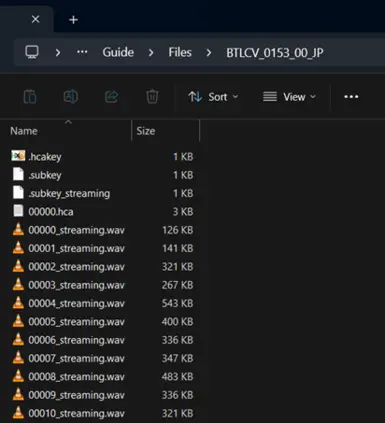Sort by the Name column header
Screen dimensions: 385x423
pos(24,131)
